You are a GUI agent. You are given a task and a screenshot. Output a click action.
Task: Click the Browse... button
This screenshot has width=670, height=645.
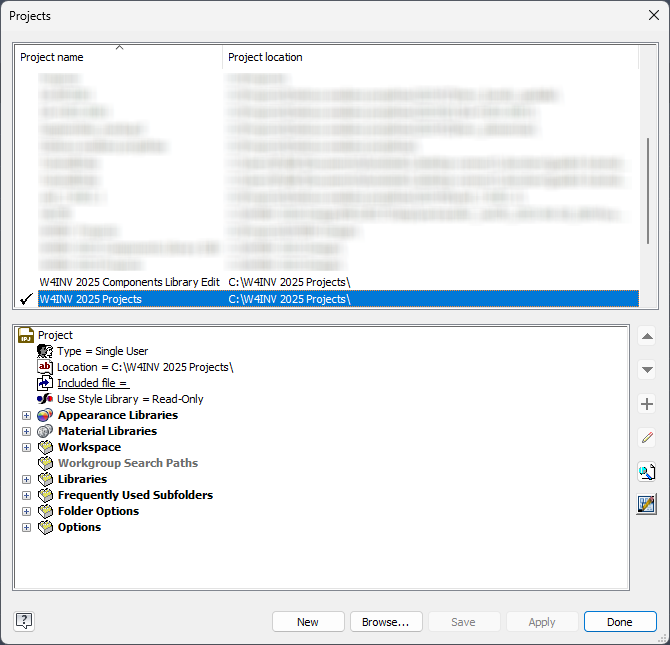pyautogui.click(x=386, y=621)
